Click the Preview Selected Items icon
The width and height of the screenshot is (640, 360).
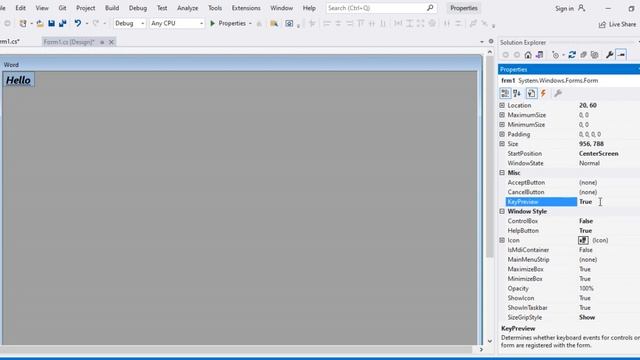(621, 55)
